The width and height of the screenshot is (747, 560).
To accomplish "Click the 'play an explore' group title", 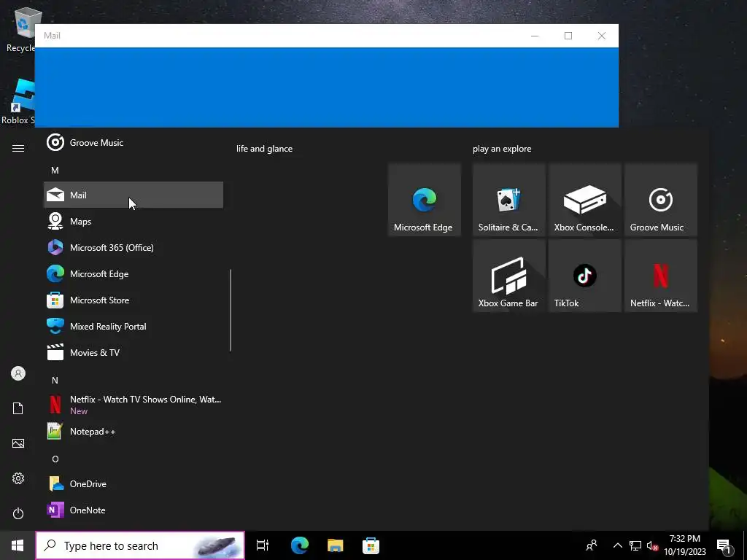I will 502,149.
